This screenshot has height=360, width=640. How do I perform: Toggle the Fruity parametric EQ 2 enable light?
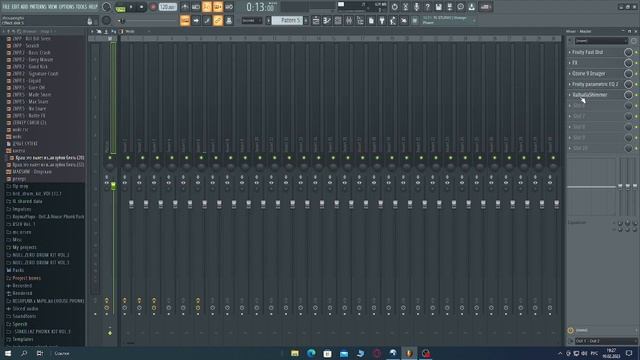[x=636, y=84]
